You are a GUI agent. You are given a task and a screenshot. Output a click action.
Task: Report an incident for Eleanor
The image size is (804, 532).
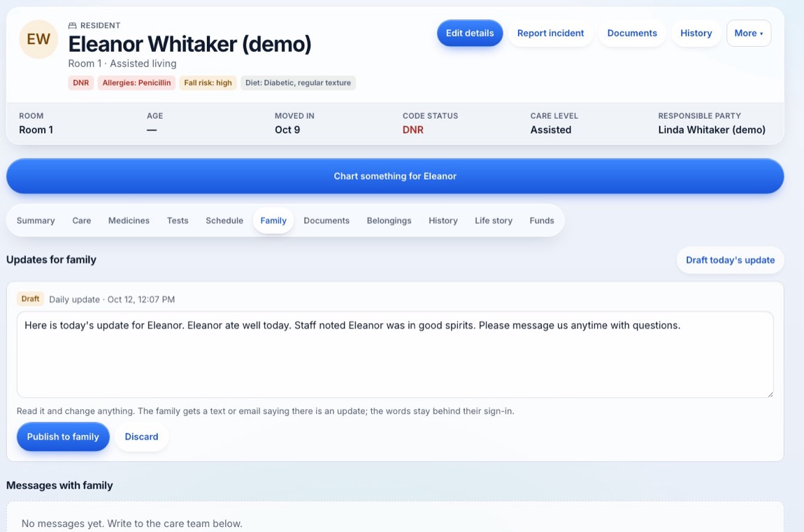coord(550,34)
